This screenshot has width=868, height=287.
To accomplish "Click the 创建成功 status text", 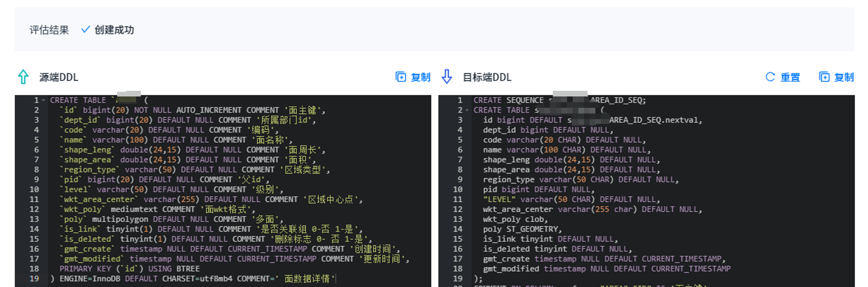I will coord(114,30).
